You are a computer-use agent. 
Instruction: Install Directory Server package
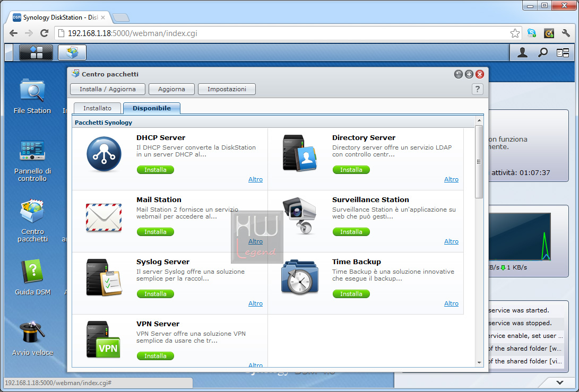click(351, 170)
